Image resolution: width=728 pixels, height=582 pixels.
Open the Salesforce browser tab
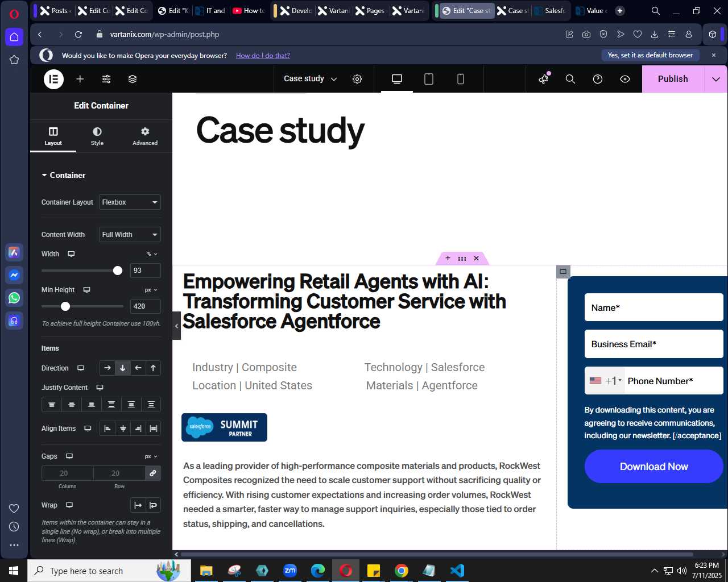[550, 11]
